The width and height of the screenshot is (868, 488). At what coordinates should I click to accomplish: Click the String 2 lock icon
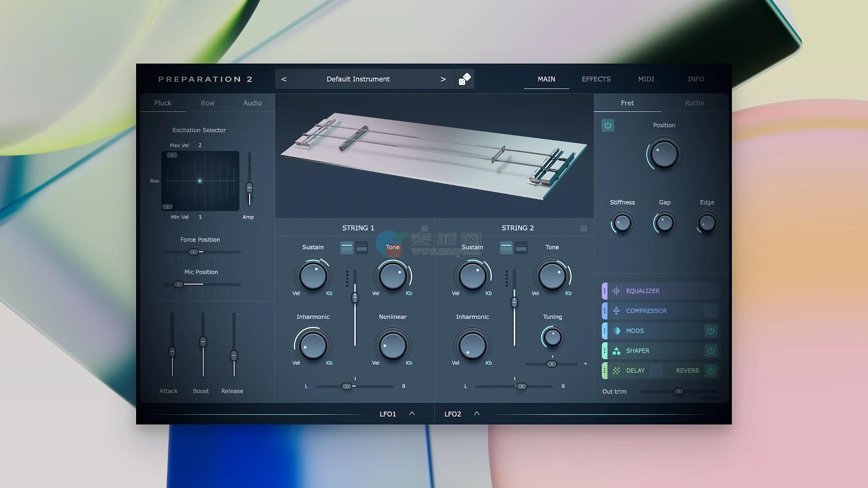pos(584,227)
